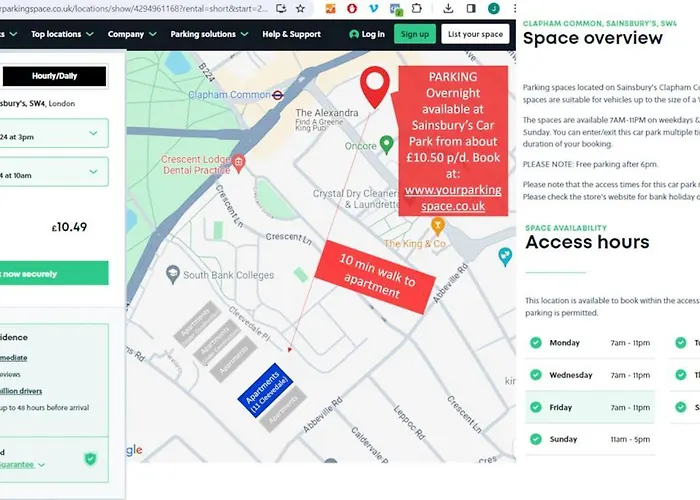Select the Hourly/Daily tab
Viewport: 700px width, 500px height.
pyautogui.click(x=54, y=76)
